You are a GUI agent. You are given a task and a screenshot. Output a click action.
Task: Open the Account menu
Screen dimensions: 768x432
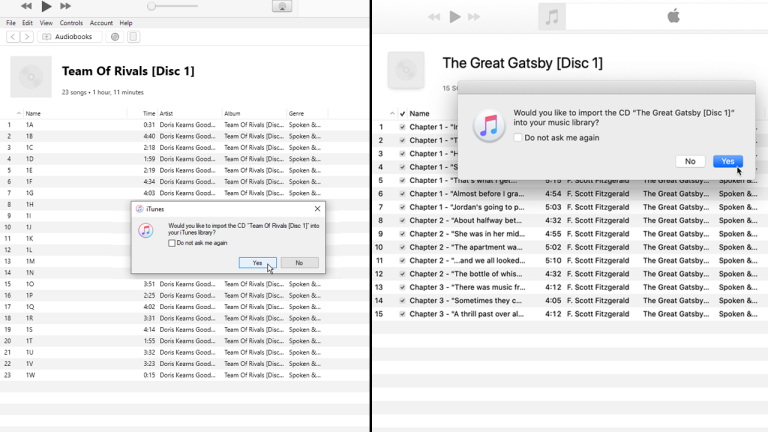coord(101,23)
